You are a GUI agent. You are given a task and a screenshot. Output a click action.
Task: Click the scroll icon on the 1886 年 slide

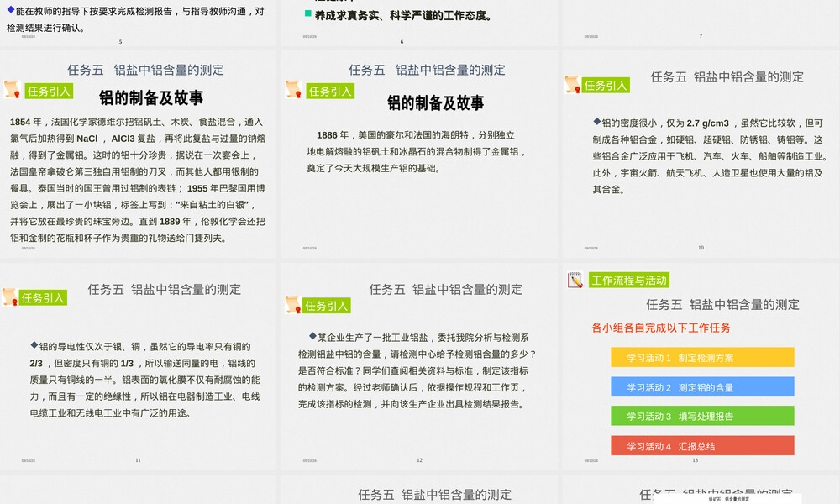(x=293, y=89)
